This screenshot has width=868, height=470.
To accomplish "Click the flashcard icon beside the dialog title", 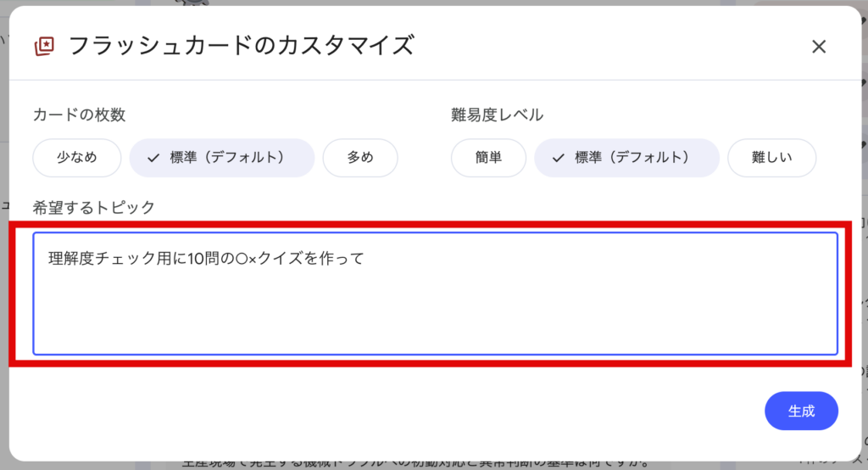I will coord(44,46).
